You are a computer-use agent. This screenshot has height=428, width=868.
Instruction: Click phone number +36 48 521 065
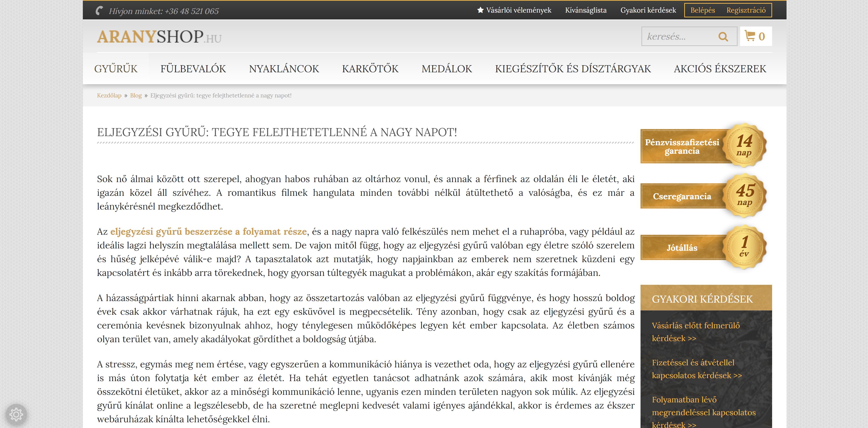tap(191, 11)
